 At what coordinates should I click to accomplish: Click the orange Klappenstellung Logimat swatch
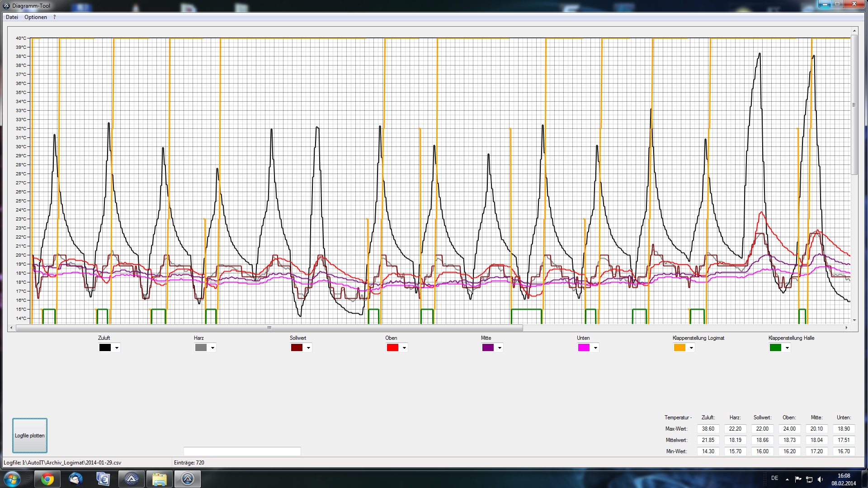point(679,347)
